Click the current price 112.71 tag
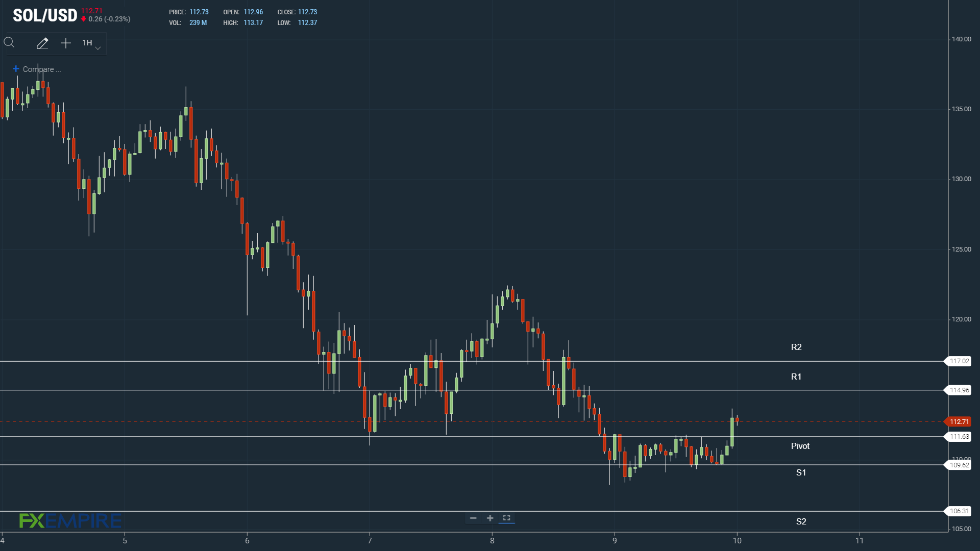The width and height of the screenshot is (980, 551). [x=958, y=422]
